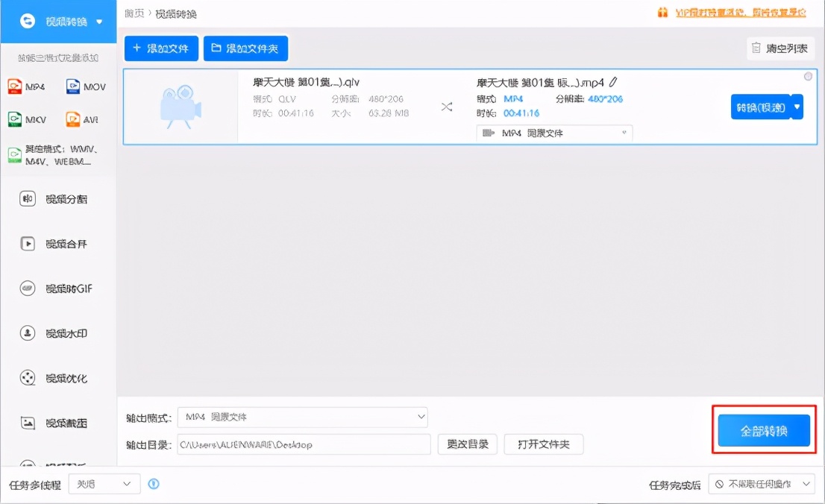
Task: Click the 全部转换 button to convert all
Action: click(763, 430)
